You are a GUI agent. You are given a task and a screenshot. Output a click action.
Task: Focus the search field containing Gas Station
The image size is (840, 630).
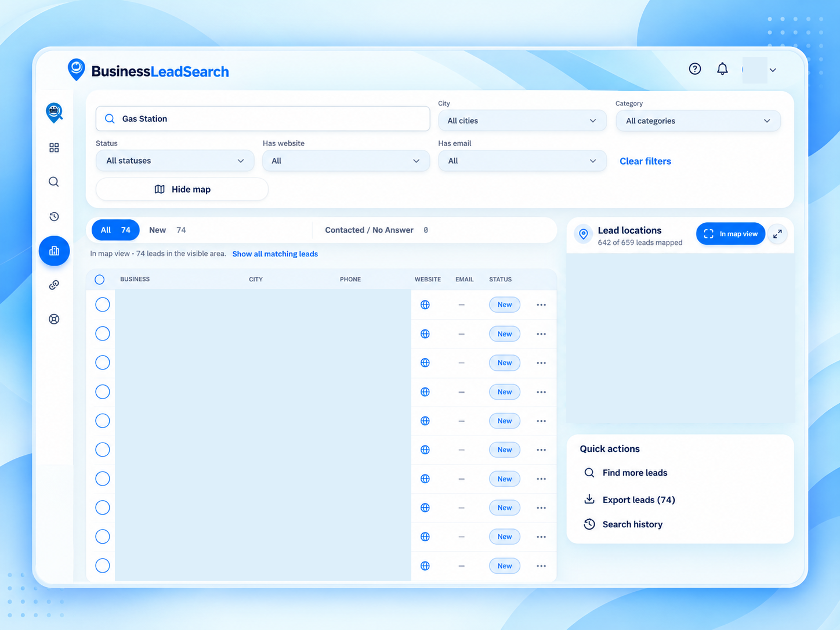(263, 119)
